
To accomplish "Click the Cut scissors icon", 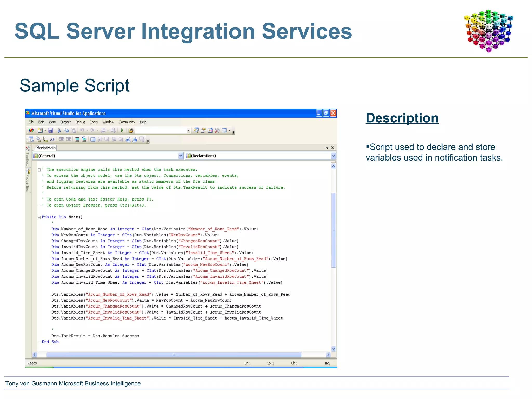I will click(59, 130).
